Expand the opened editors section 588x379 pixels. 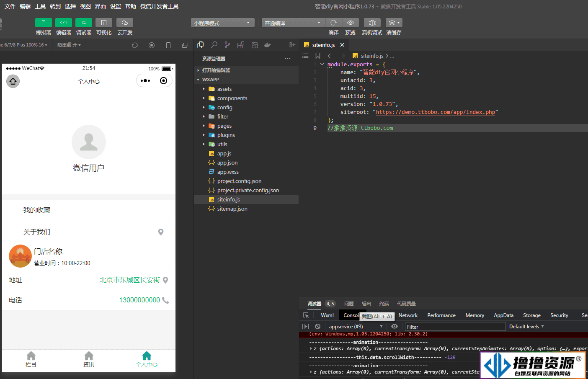(246, 70)
